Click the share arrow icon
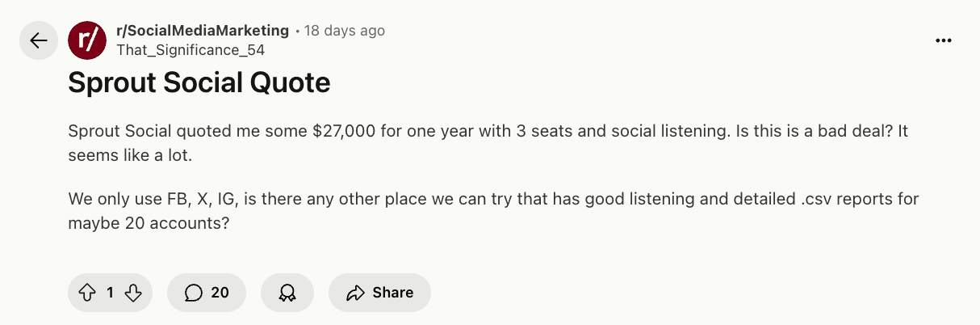This screenshot has width=980, height=325. 355,293
